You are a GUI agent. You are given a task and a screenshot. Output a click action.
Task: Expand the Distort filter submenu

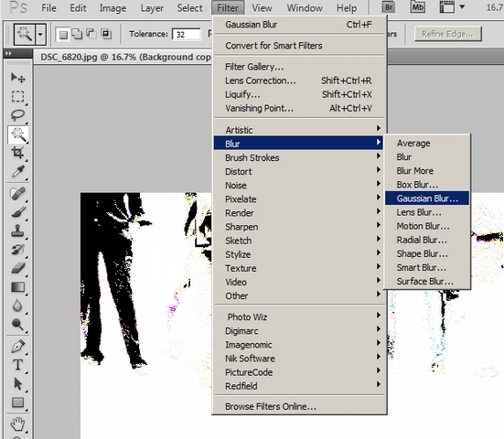pos(298,171)
